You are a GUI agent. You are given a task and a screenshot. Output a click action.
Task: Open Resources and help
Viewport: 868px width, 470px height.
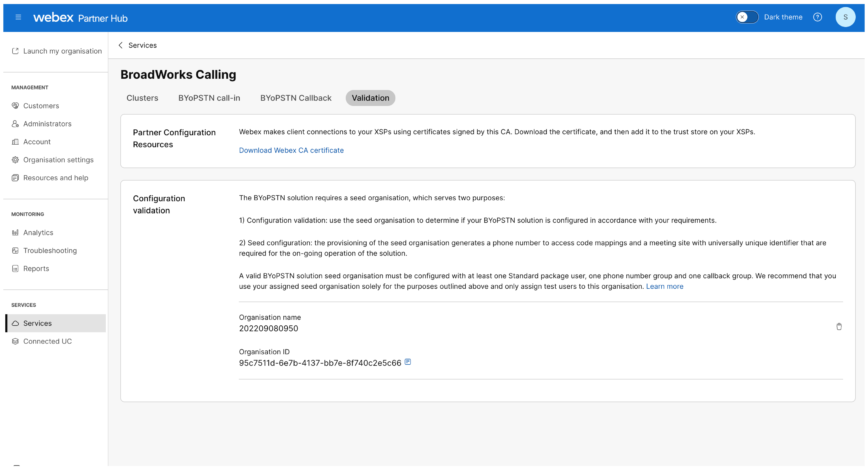click(56, 178)
